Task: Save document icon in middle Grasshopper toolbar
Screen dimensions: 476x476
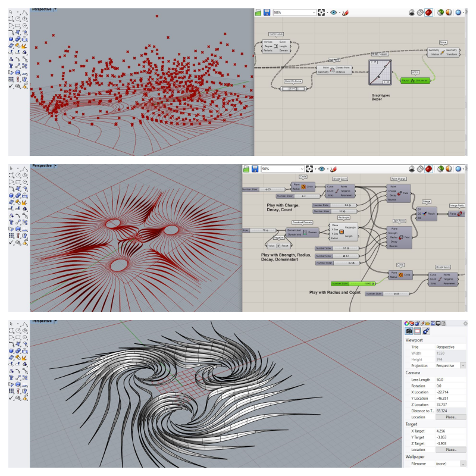Action: pyautogui.click(x=255, y=169)
